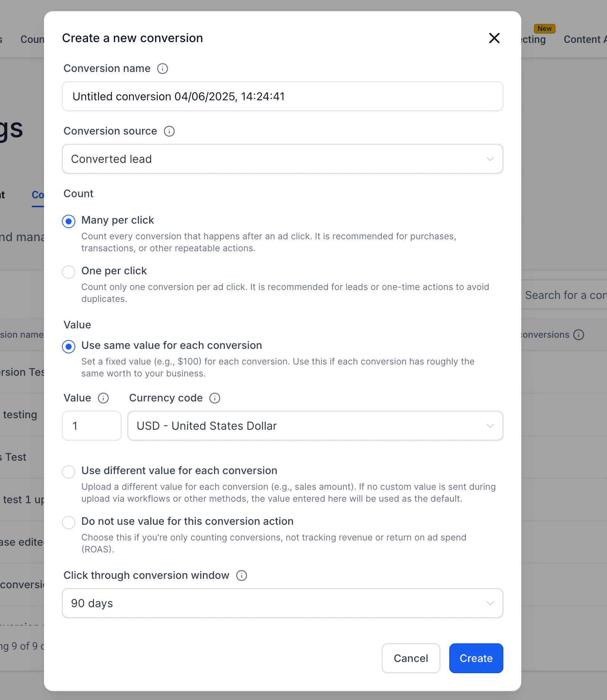Open the Conversion source dropdown
607x700 pixels.
[x=283, y=159]
